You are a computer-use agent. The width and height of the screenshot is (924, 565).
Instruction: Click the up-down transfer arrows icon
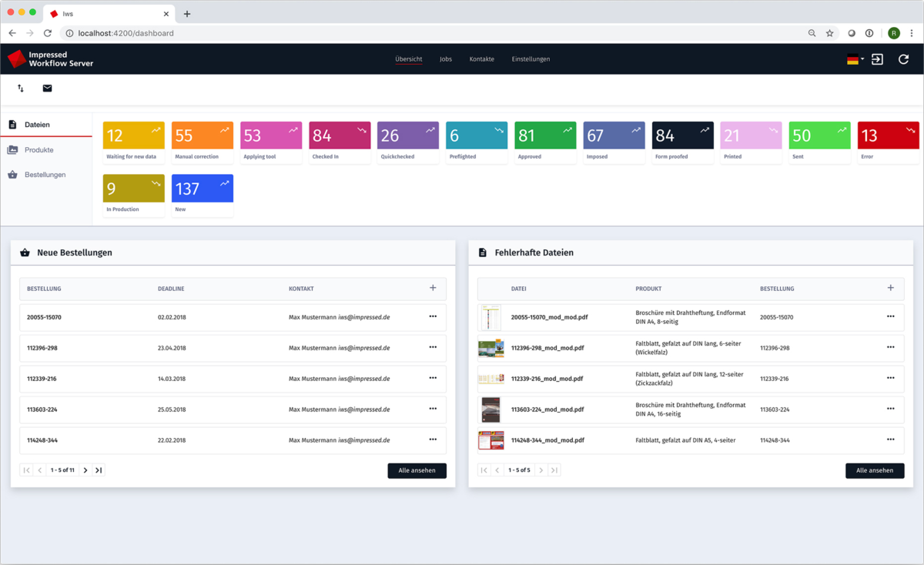(x=21, y=89)
